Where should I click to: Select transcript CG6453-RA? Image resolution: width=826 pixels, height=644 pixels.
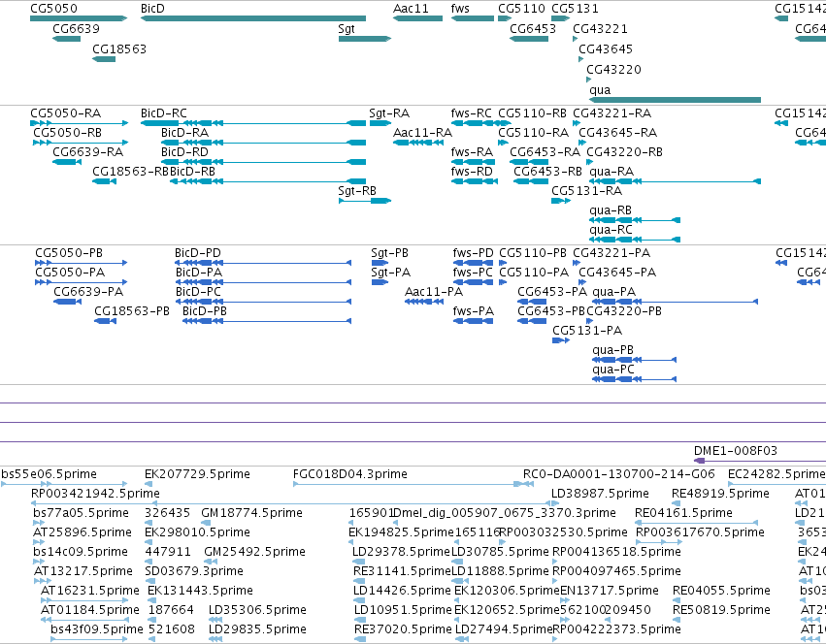(x=529, y=162)
